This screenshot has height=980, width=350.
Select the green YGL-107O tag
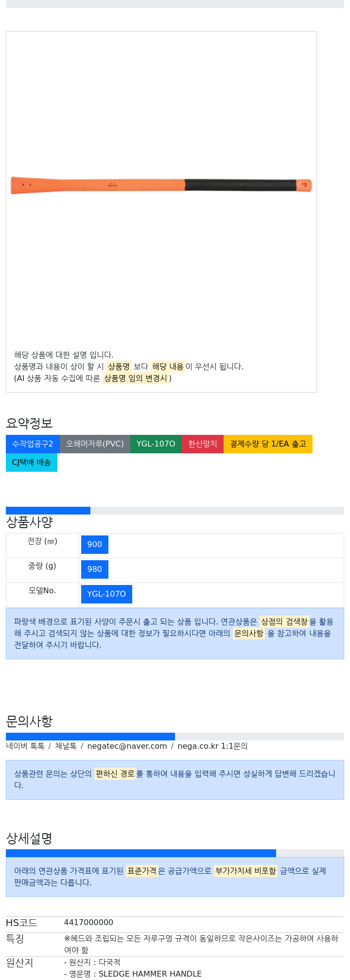156,444
